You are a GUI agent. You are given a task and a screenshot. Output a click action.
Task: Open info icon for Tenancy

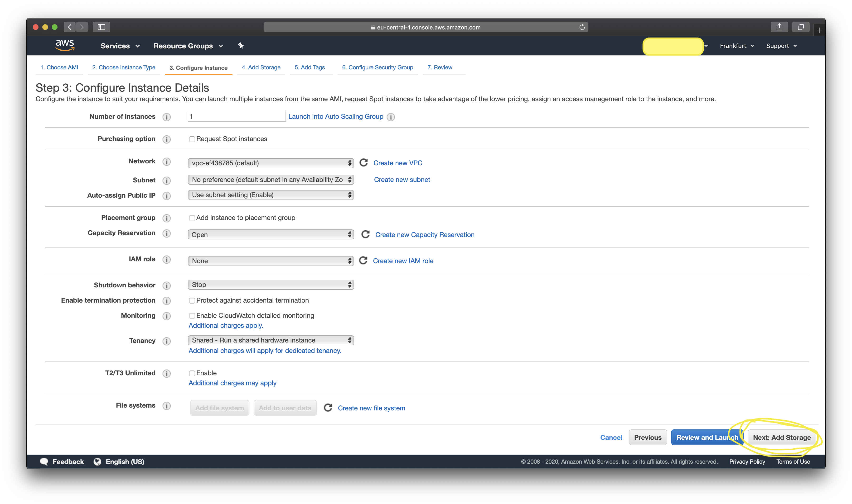pyautogui.click(x=167, y=341)
